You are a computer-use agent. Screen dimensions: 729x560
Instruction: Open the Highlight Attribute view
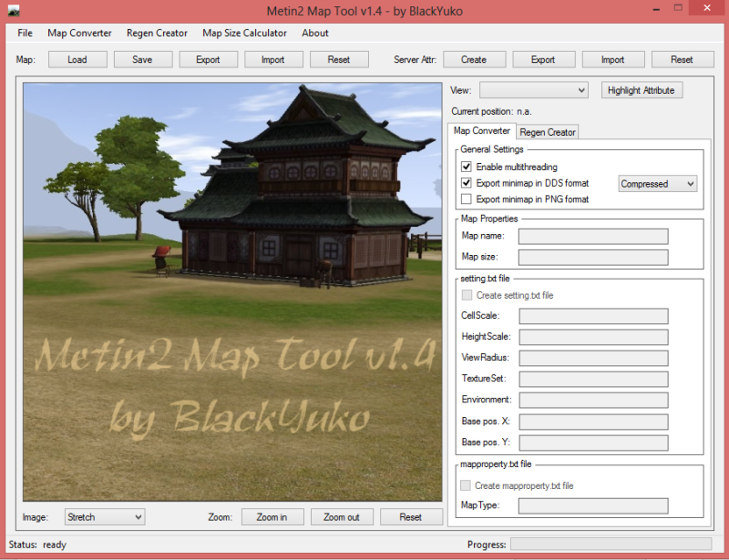(642, 90)
